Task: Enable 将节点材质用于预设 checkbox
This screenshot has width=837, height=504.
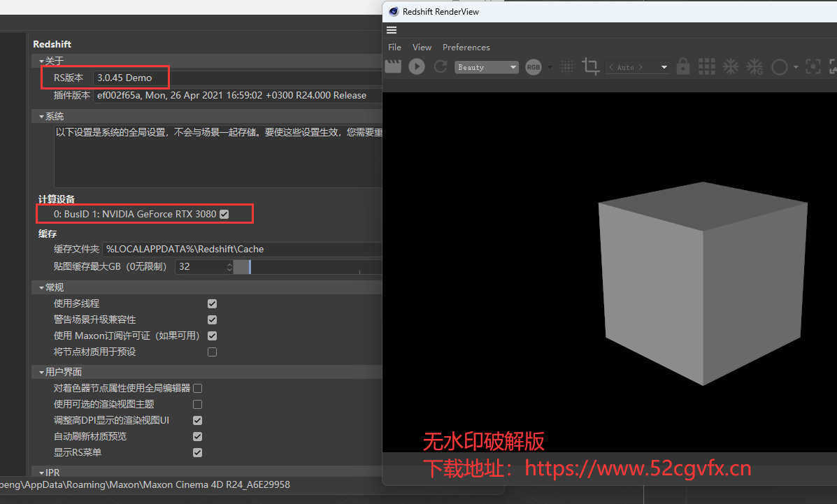Action: pyautogui.click(x=212, y=352)
